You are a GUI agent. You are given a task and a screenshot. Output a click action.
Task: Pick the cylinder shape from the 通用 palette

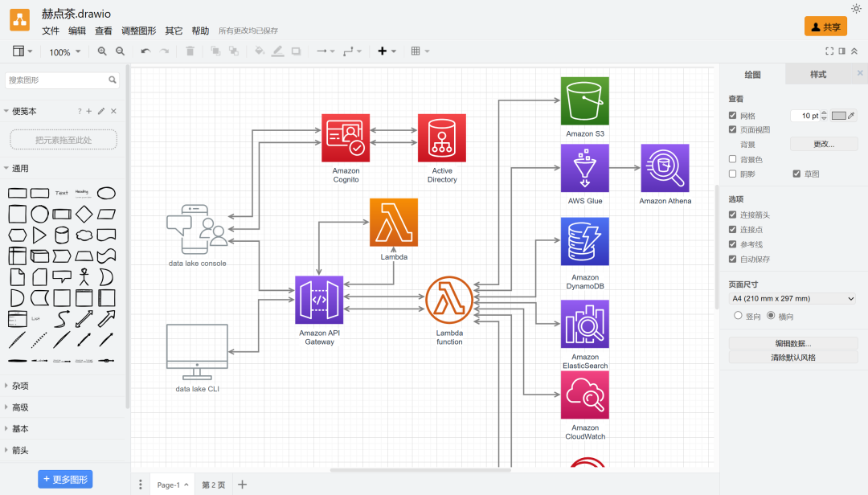click(62, 235)
